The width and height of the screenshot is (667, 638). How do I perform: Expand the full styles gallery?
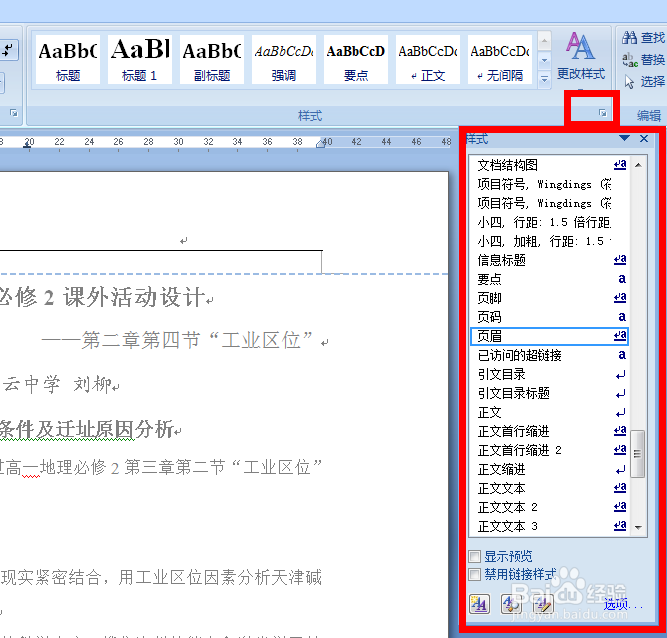544,79
